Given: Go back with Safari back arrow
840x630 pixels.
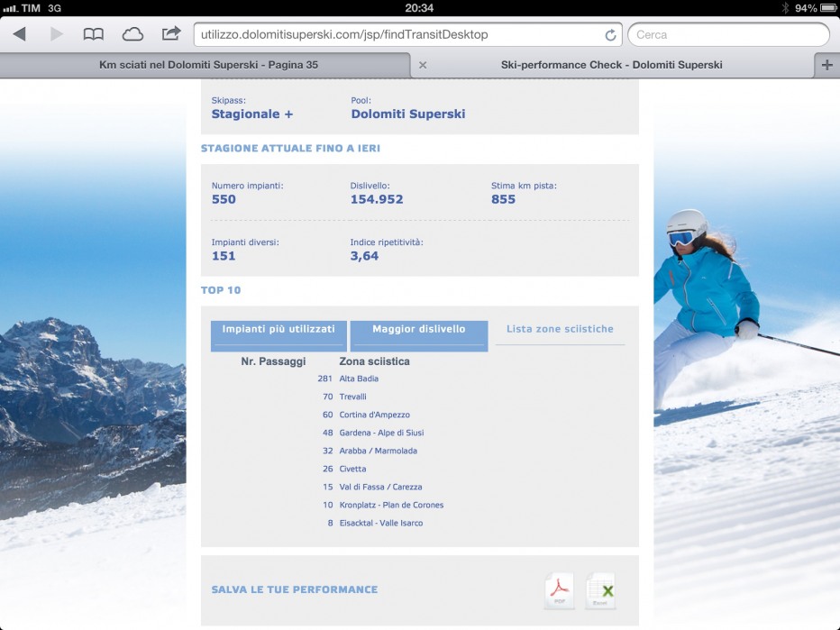Looking at the screenshot, I should 19,34.
